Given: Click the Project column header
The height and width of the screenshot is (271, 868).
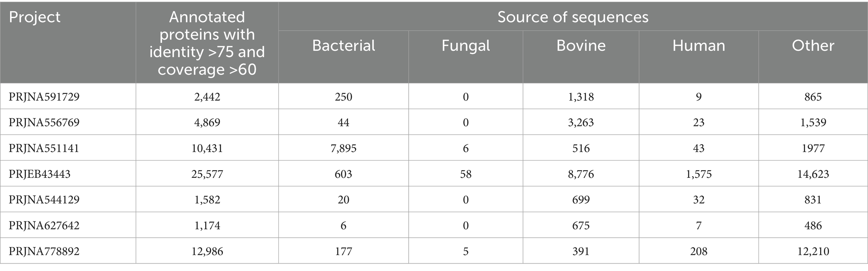Looking at the screenshot, I should (x=35, y=18).
